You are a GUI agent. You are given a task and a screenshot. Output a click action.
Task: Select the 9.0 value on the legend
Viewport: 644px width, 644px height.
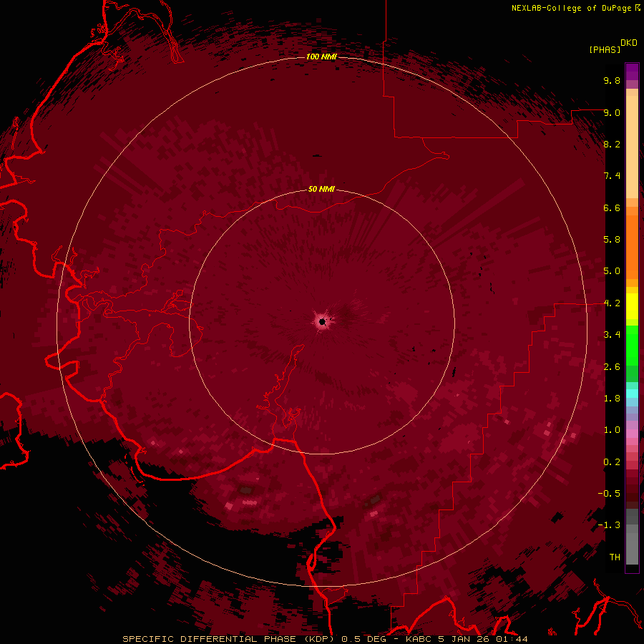coord(612,112)
